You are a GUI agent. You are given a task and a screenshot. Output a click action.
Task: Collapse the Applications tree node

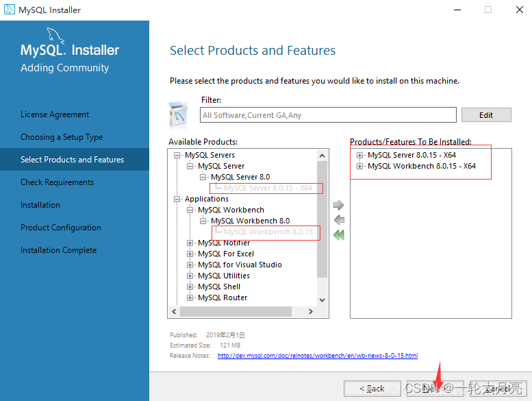point(177,199)
